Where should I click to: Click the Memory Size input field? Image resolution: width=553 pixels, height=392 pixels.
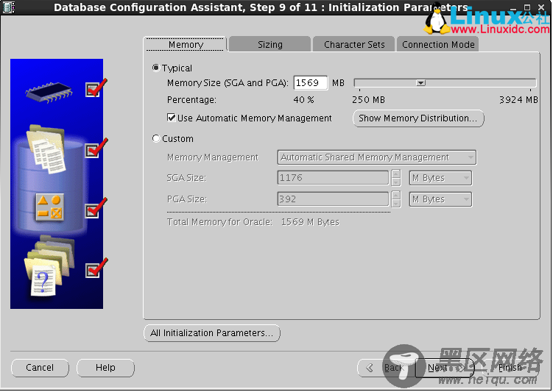310,83
